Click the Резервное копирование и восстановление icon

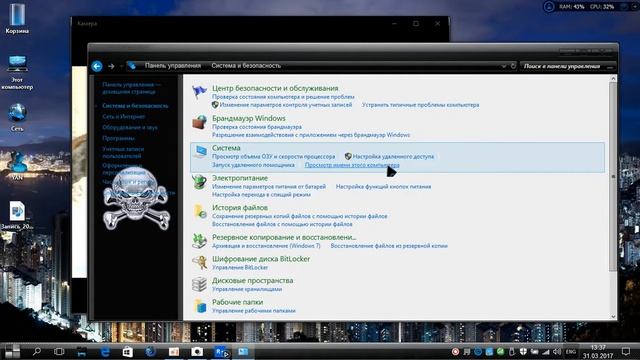pyautogui.click(x=199, y=241)
